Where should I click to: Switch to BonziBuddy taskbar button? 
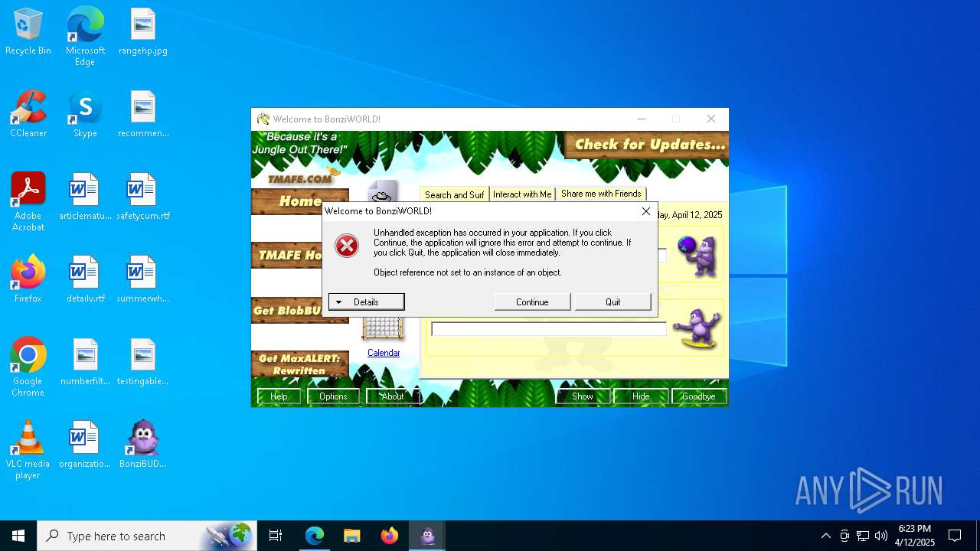427,536
